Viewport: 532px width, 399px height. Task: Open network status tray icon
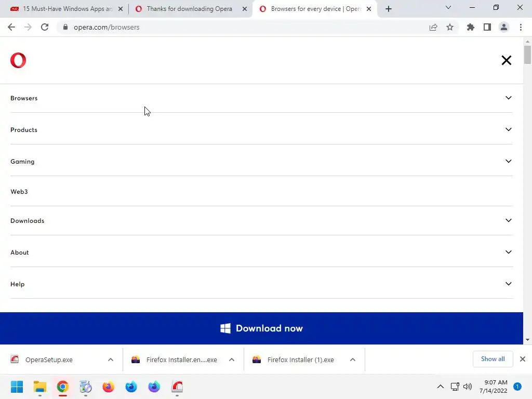455,387
